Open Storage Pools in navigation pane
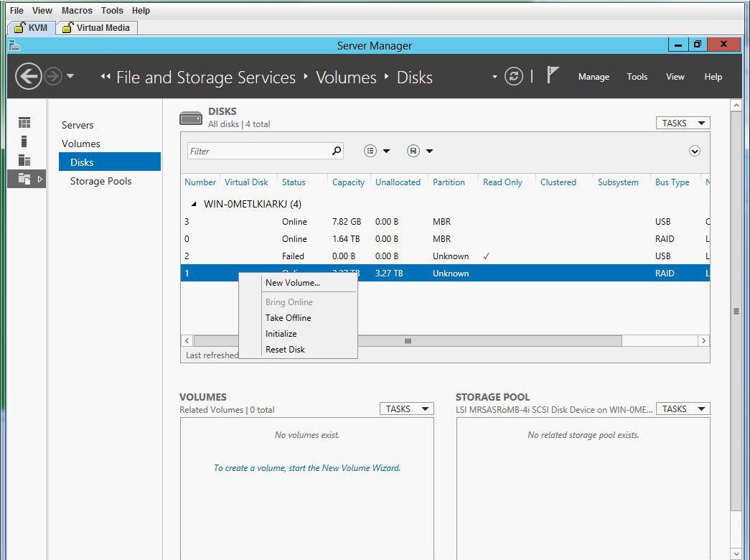Screen dimensions: 750x560 [100, 181]
